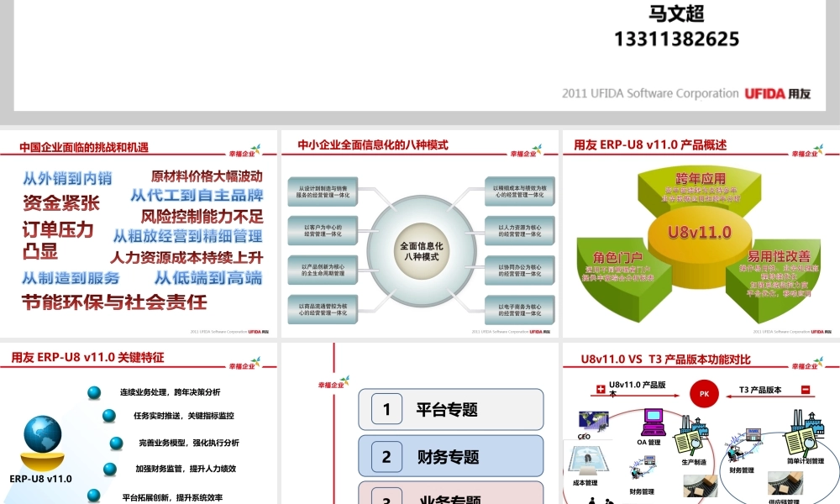Screen dimensions: 840x504
Task: Click the text 节能环保与社会责任
Action: click(114, 302)
